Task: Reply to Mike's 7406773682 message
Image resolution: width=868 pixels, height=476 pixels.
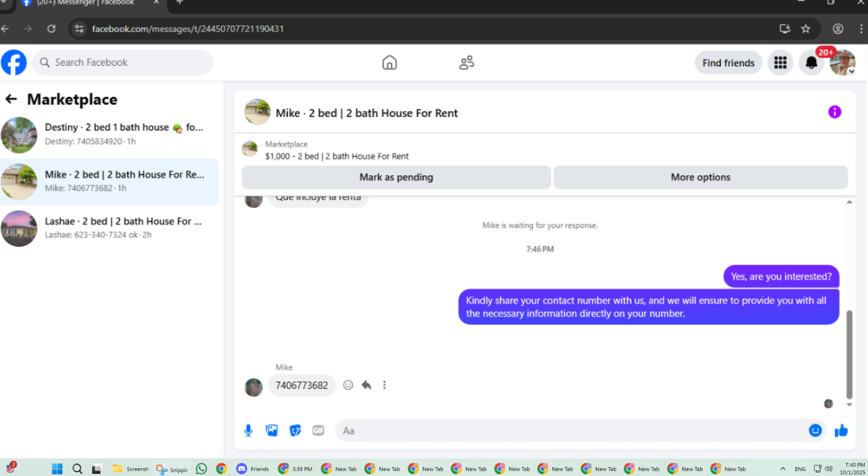Action: coord(366,385)
